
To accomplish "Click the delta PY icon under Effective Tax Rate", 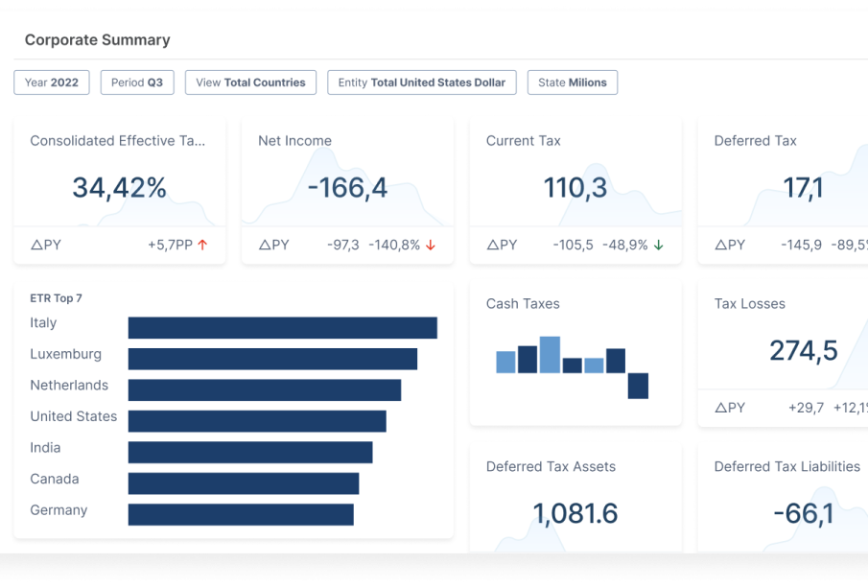I will (37, 245).
